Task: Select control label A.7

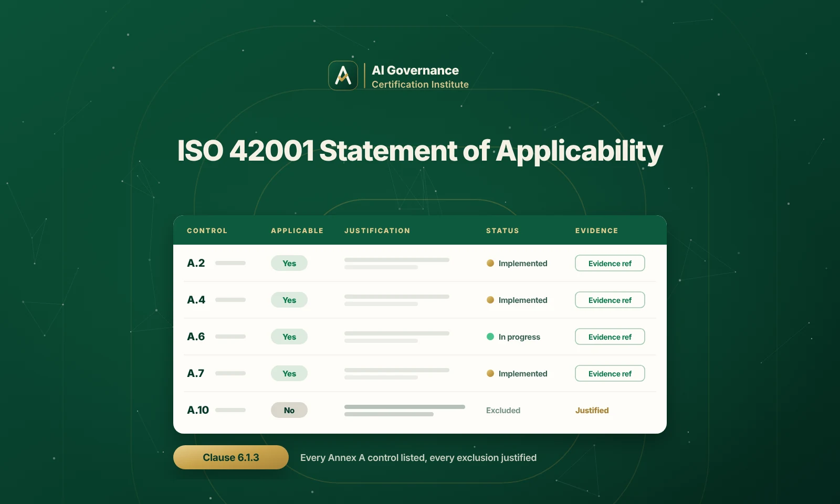Action: click(x=195, y=373)
